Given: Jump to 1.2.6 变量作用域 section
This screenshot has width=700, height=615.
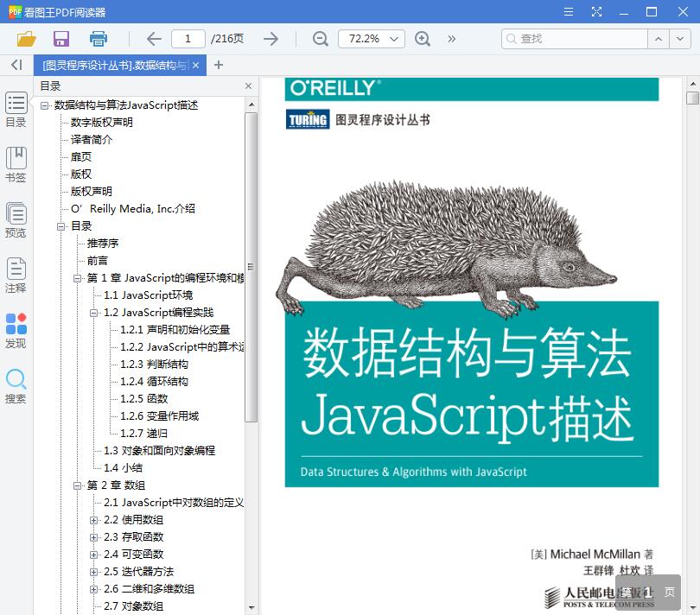Looking at the screenshot, I should pos(159,416).
